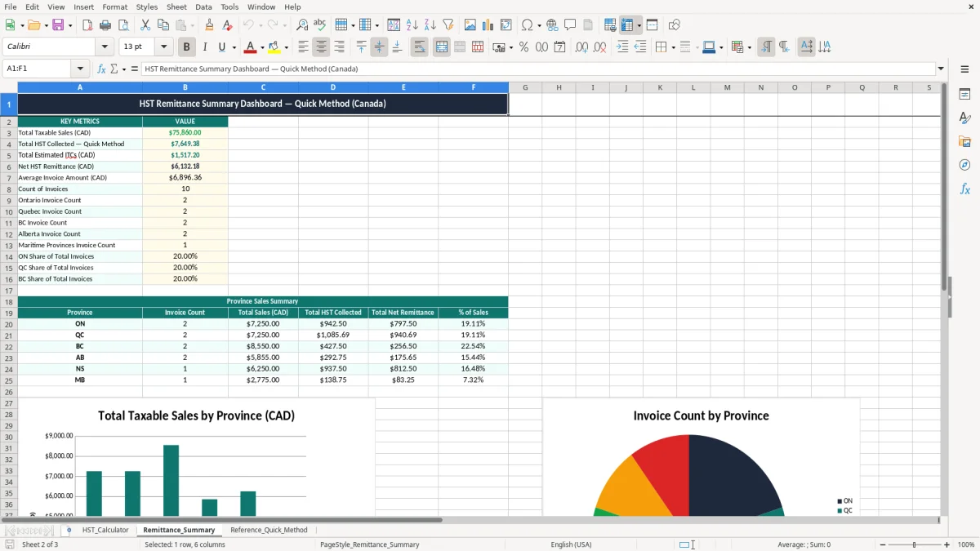This screenshot has height=551, width=980.
Task: Run the spelling check (abc icon)
Action: click(320, 25)
